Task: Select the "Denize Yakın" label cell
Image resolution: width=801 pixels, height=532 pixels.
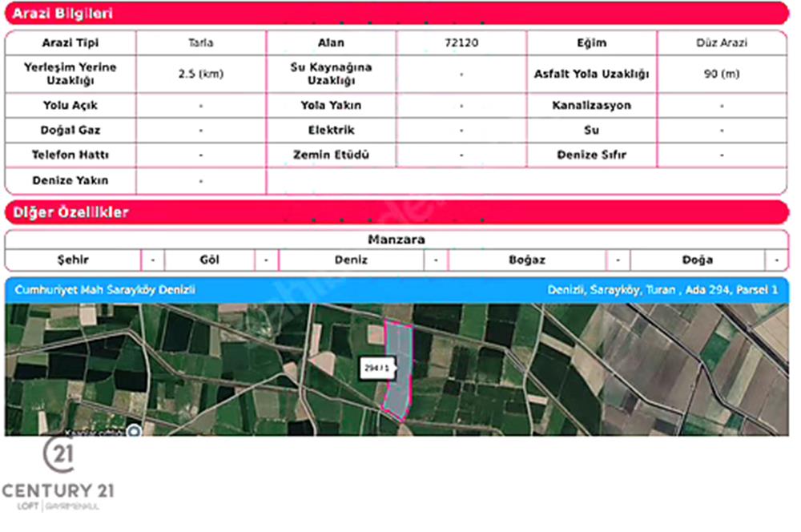Action: click(x=70, y=180)
